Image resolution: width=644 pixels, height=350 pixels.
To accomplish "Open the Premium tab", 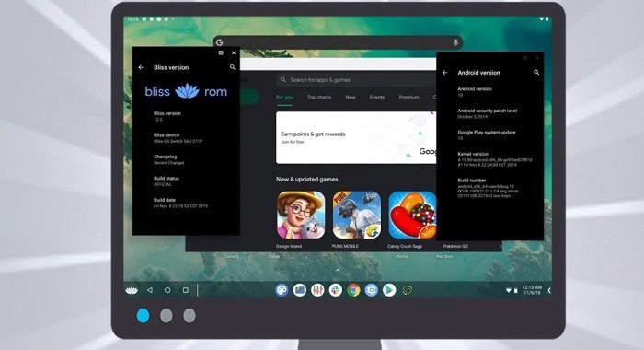I will click(x=409, y=97).
